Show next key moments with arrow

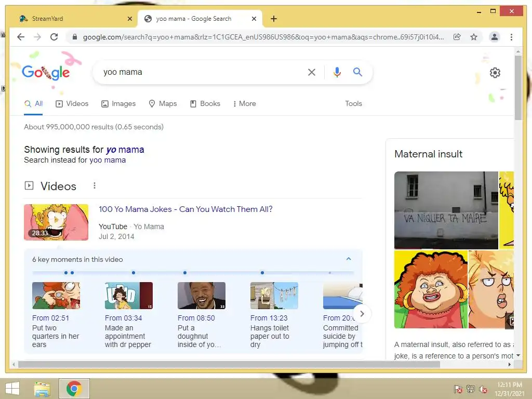362,314
